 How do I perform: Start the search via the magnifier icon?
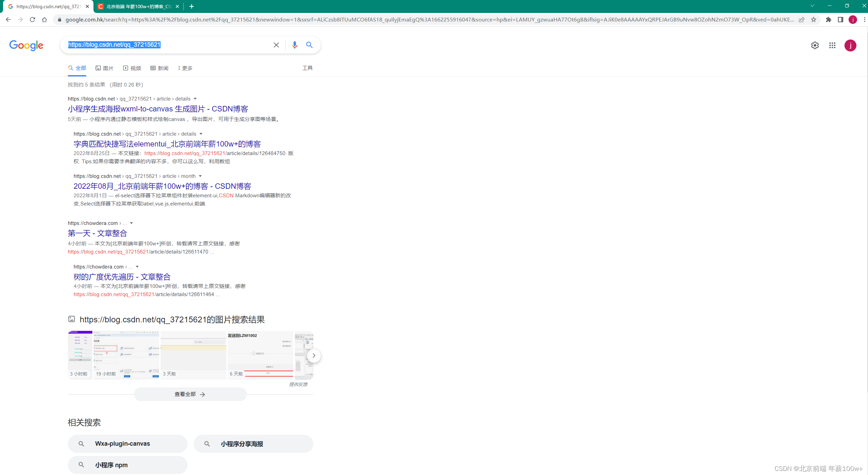click(309, 45)
